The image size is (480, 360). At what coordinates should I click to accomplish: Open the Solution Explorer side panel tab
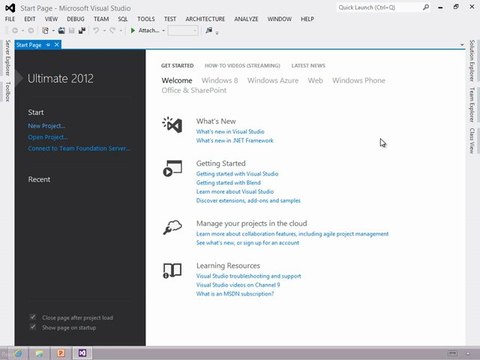tap(472, 61)
